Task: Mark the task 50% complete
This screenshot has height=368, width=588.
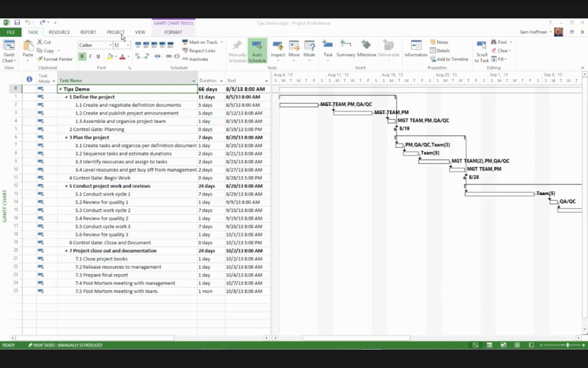Action: tap(154, 45)
